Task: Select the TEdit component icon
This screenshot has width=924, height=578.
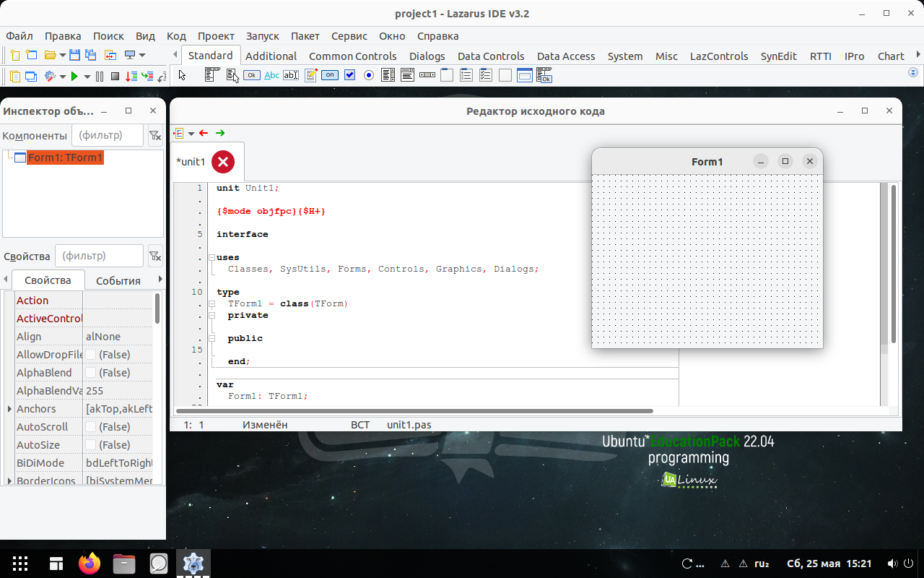Action: coord(291,75)
